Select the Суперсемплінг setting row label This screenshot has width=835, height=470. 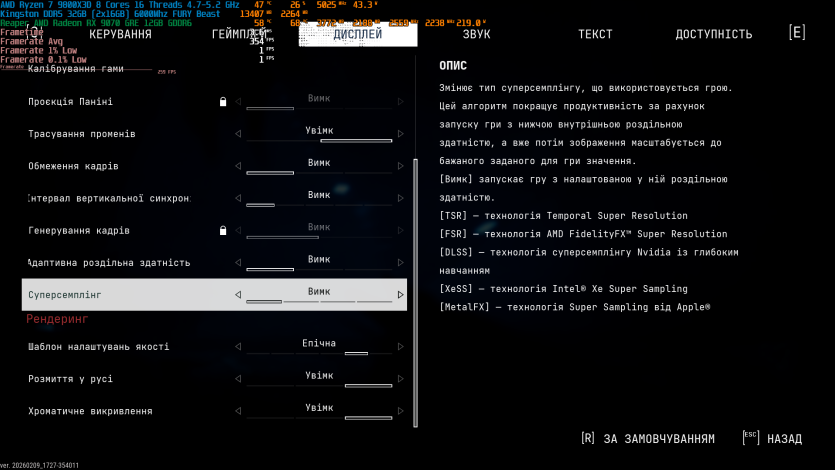64,295
